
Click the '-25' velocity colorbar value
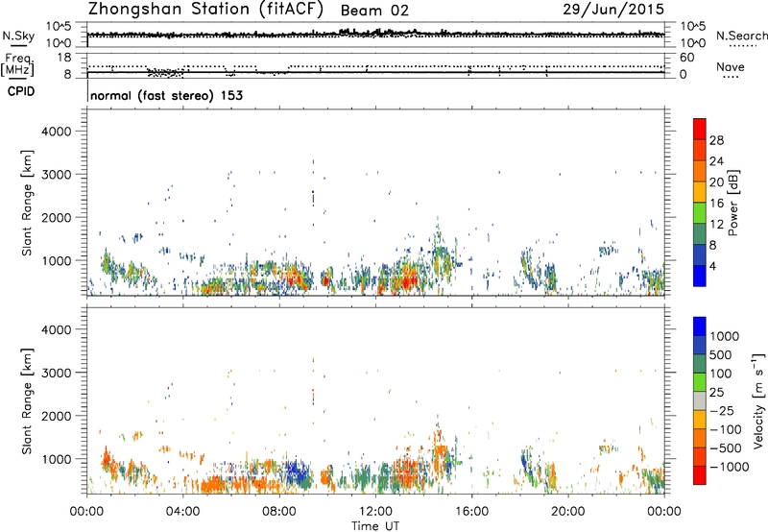click(x=722, y=410)
